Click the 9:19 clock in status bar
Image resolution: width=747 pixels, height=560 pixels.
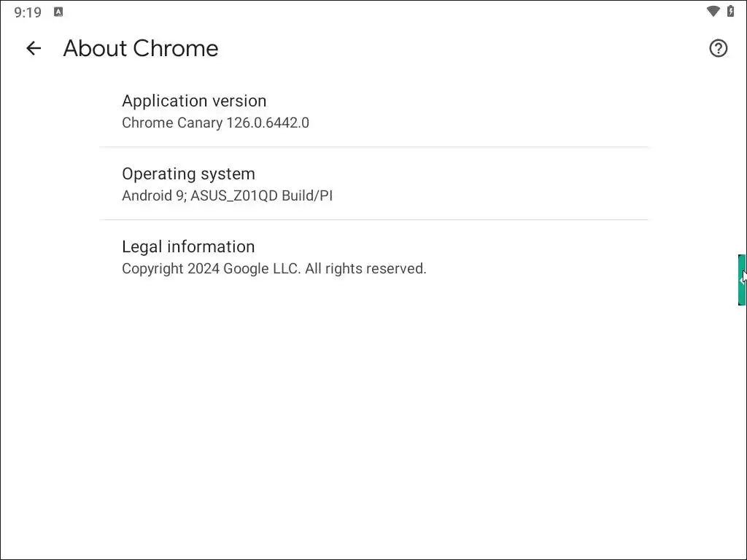coord(28,12)
